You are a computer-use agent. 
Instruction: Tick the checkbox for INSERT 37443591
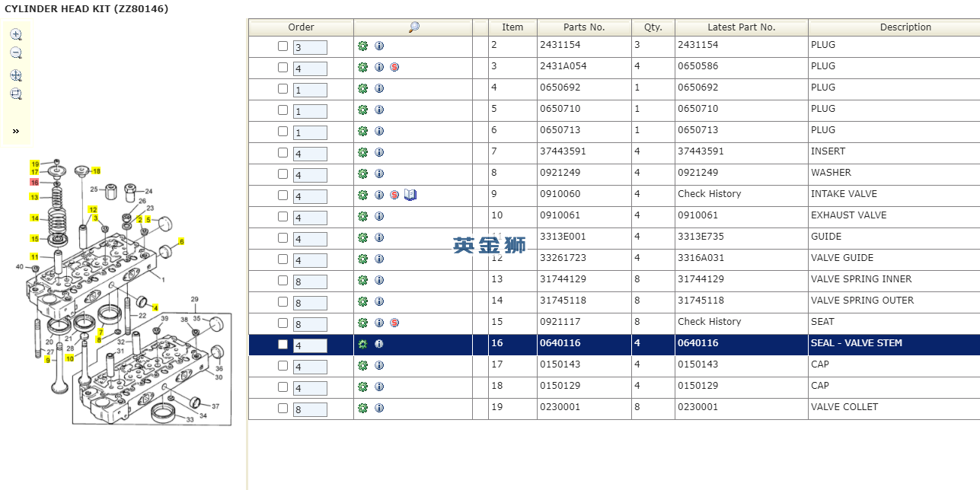coord(283,152)
